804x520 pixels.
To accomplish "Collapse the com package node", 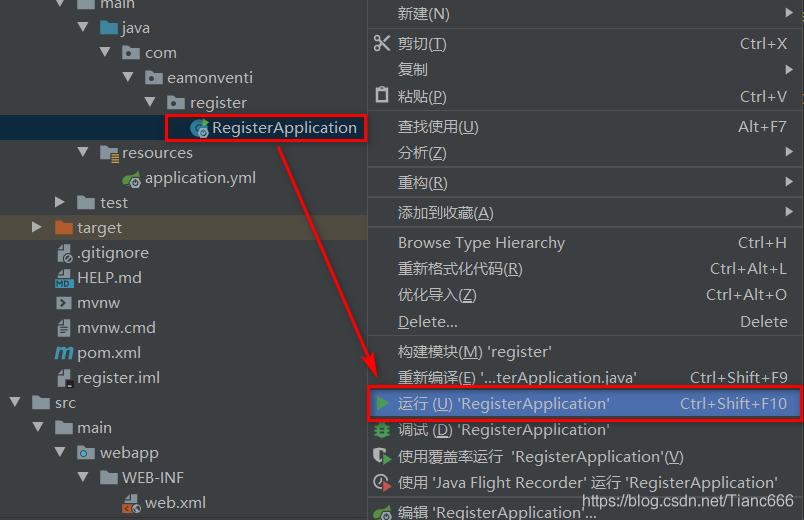I will pos(105,52).
